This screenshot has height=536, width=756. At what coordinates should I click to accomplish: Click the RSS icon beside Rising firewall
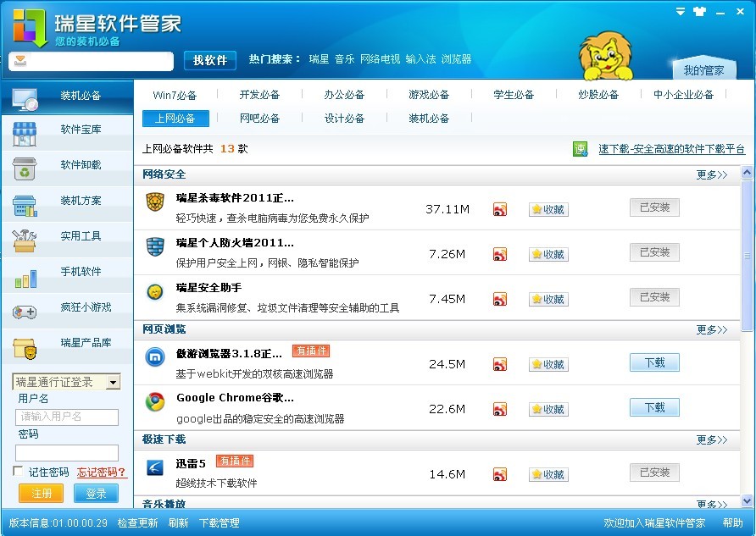500,254
